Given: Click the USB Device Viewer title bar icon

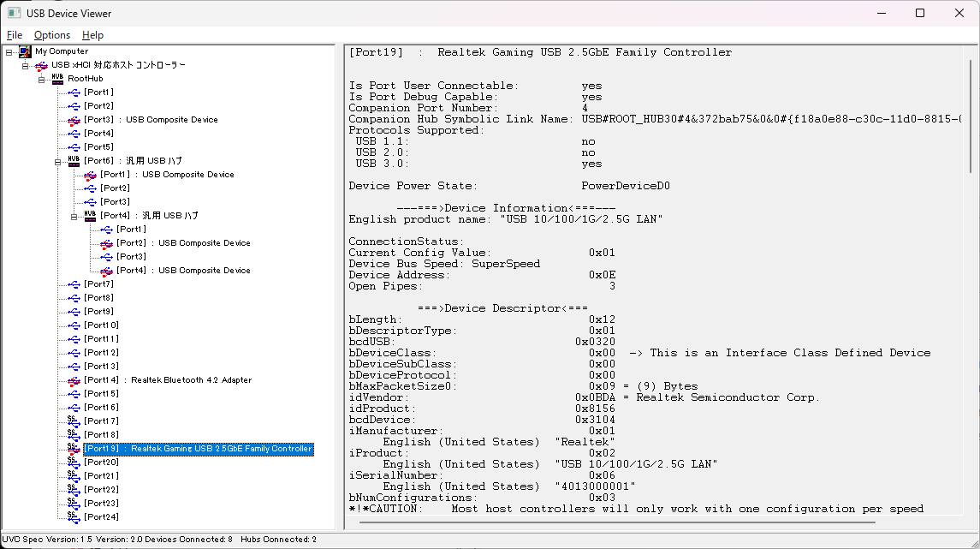Looking at the screenshot, I should [x=14, y=13].
